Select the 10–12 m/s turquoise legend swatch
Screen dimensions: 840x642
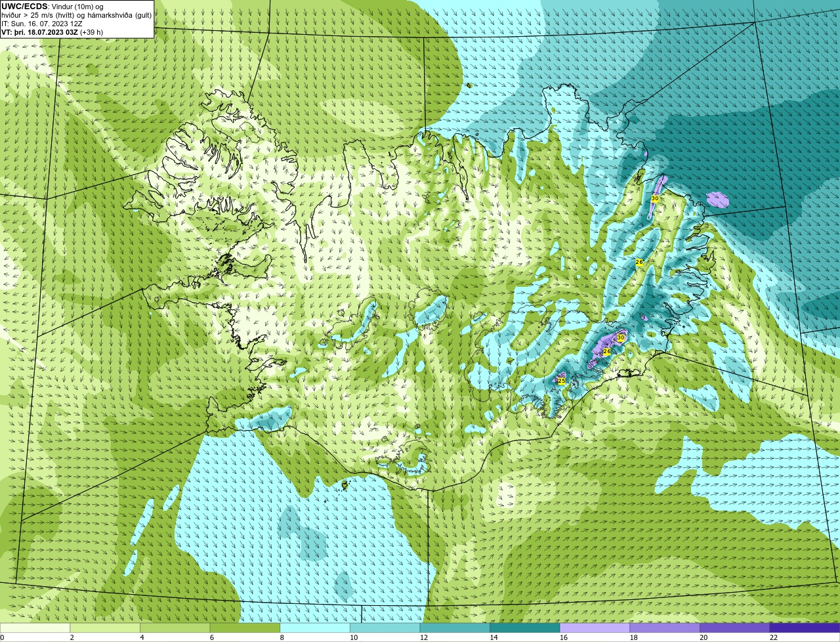[385, 628]
